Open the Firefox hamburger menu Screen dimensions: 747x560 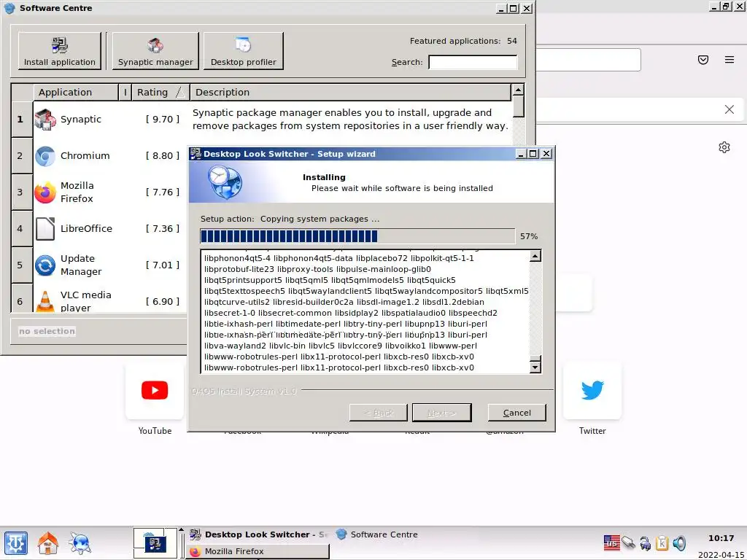729,60
